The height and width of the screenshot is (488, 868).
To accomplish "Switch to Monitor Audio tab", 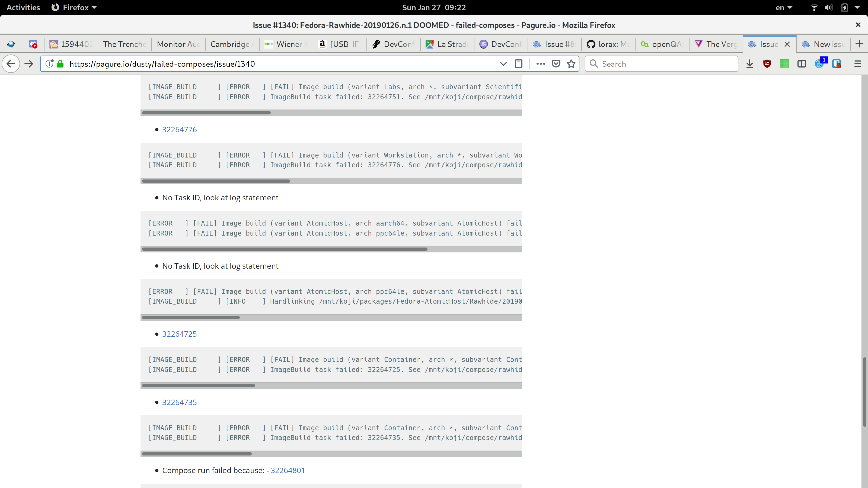I will click(x=178, y=44).
